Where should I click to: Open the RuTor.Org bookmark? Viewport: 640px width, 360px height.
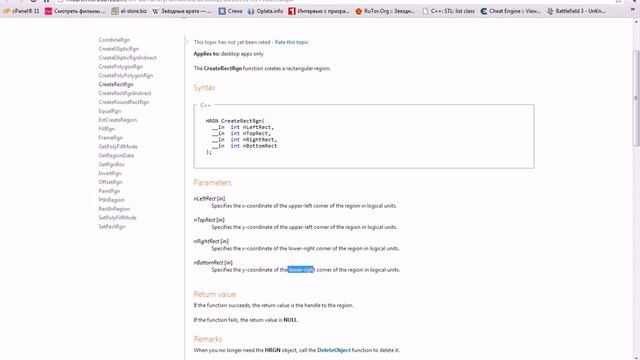pos(385,11)
